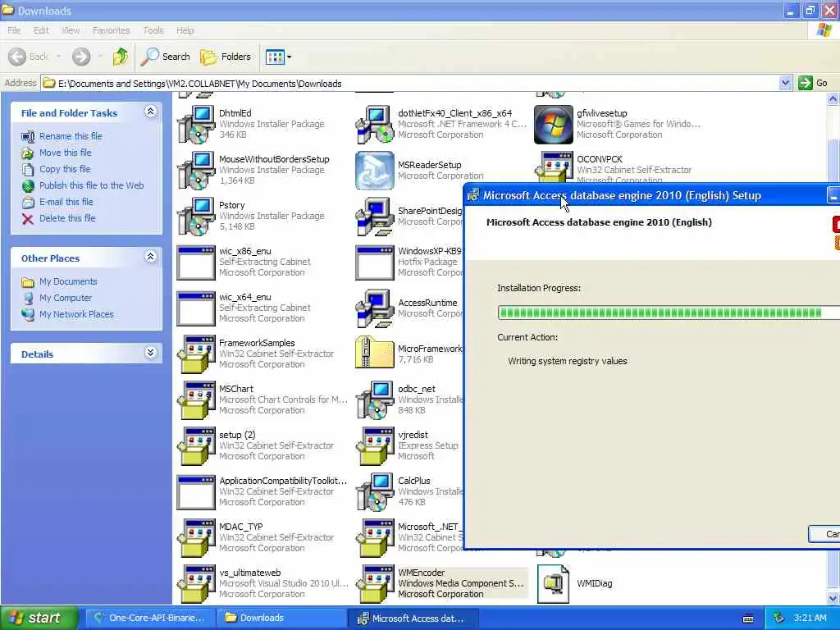Click Microsoft Access database taskbar button

click(412, 618)
